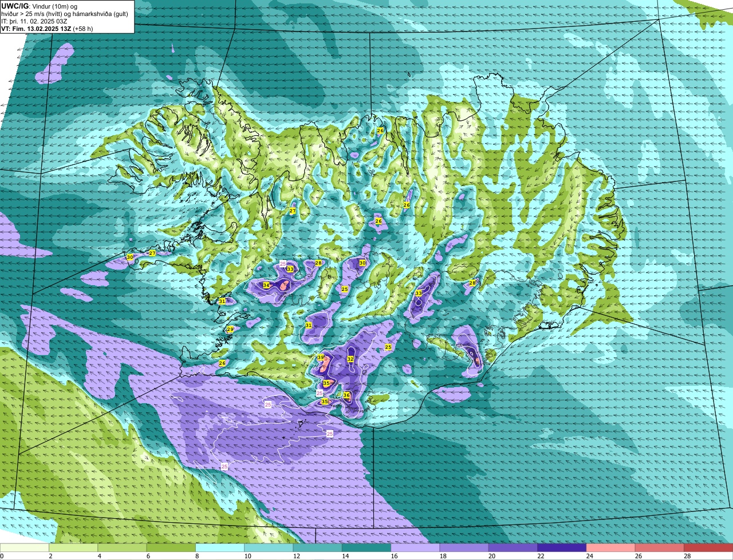Select the color scale tick label 16
Screen dimensions: 733x560
(393, 556)
